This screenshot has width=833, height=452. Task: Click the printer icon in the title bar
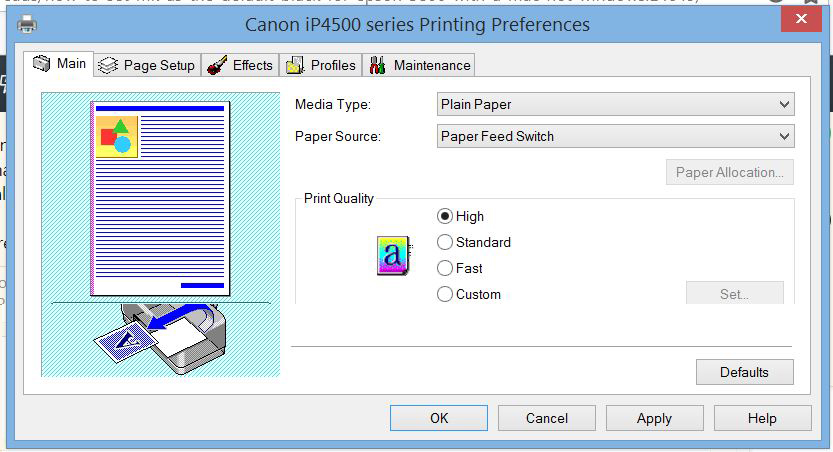point(27,24)
